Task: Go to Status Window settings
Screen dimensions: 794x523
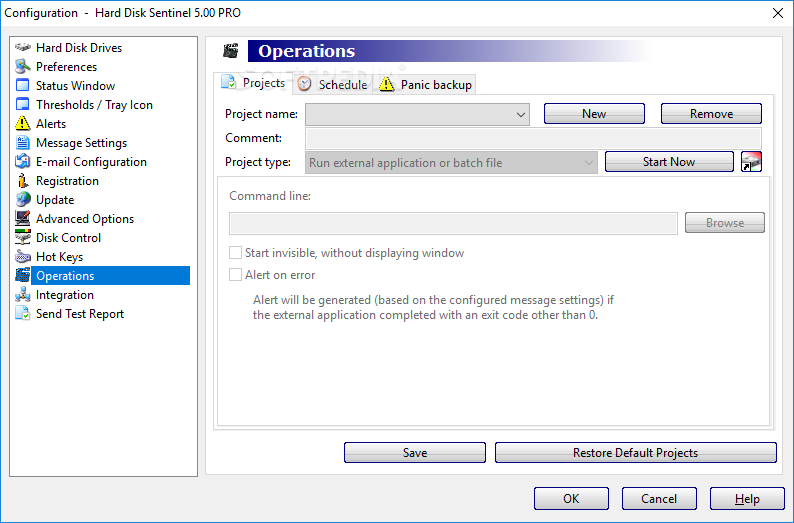Action: point(75,86)
